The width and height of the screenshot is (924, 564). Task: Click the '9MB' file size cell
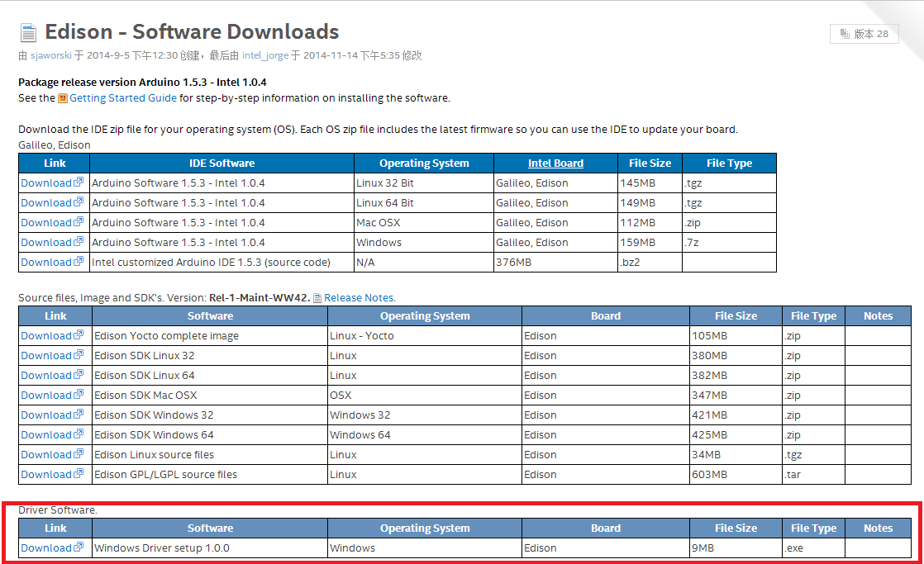point(736,548)
